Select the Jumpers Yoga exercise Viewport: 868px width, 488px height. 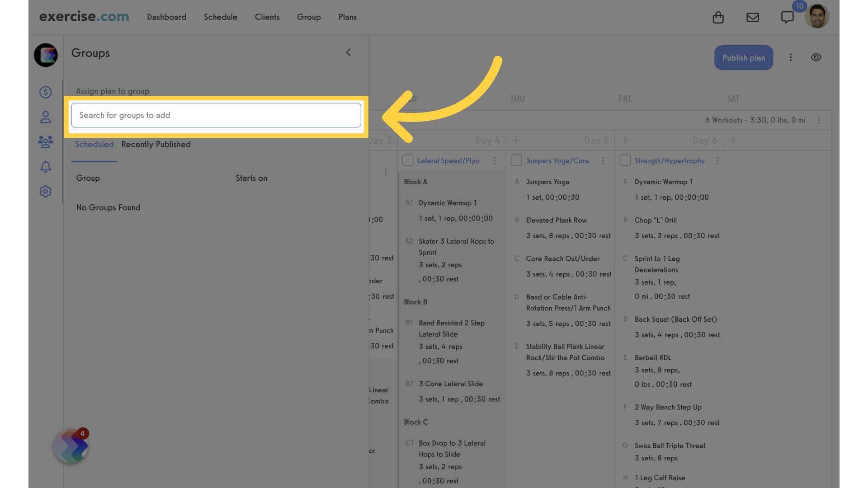(x=547, y=182)
